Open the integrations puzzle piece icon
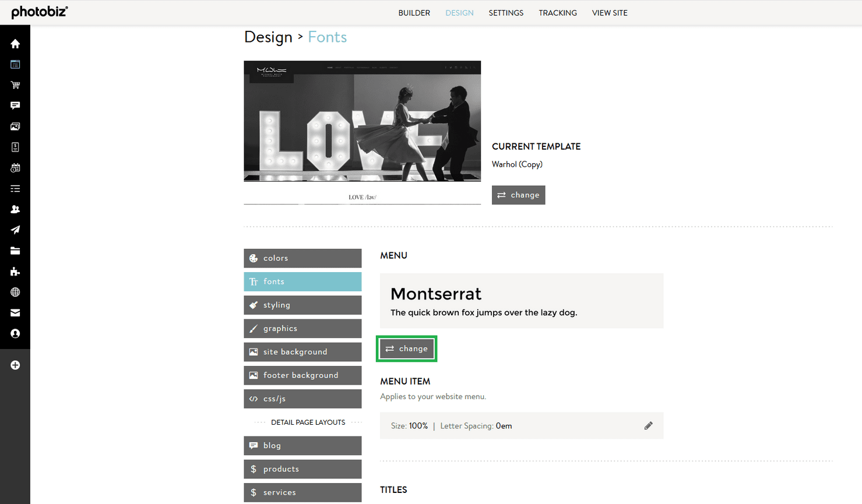 [x=15, y=271]
